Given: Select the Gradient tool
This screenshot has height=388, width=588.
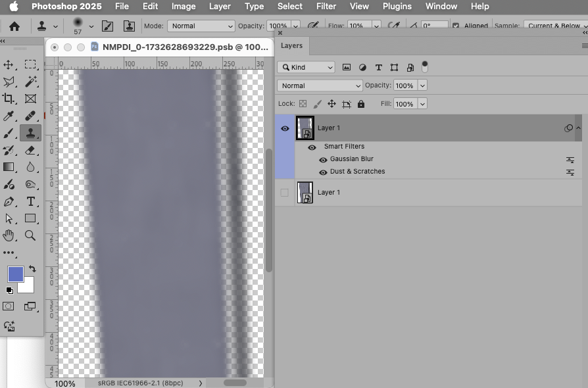Looking at the screenshot, I should click(9, 167).
